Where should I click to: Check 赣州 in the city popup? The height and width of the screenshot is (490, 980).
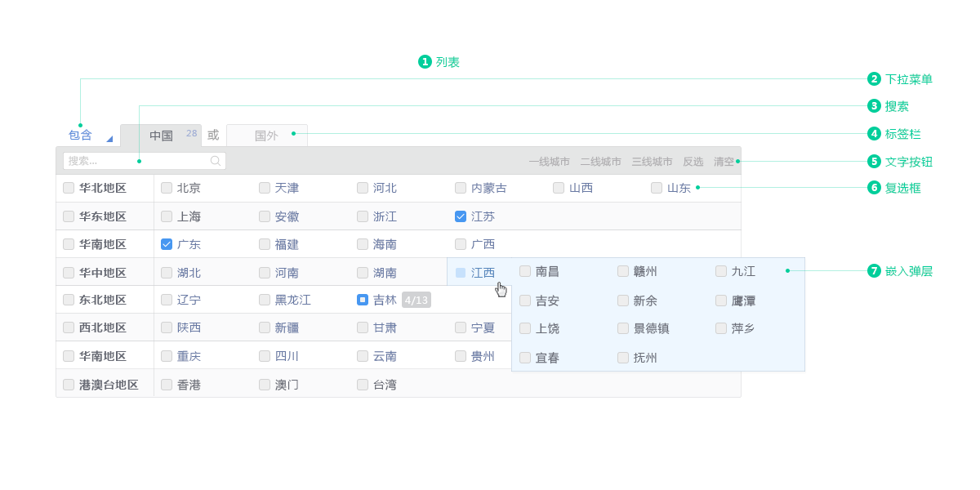tap(623, 271)
